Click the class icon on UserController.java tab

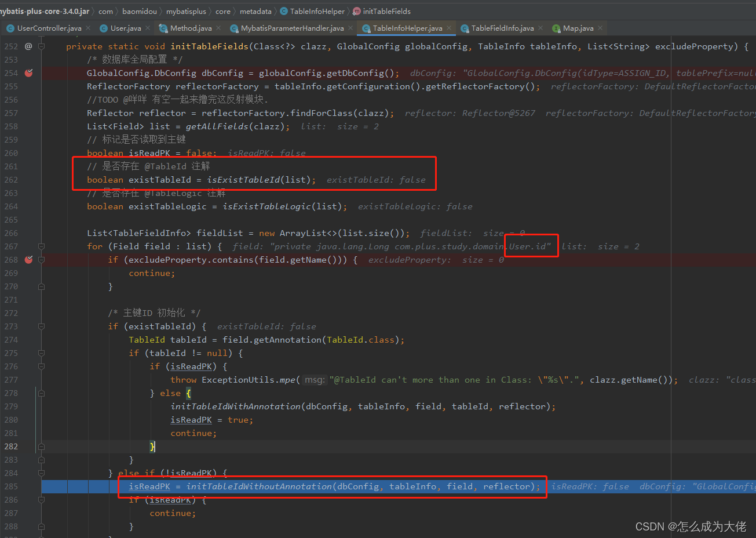(x=10, y=28)
